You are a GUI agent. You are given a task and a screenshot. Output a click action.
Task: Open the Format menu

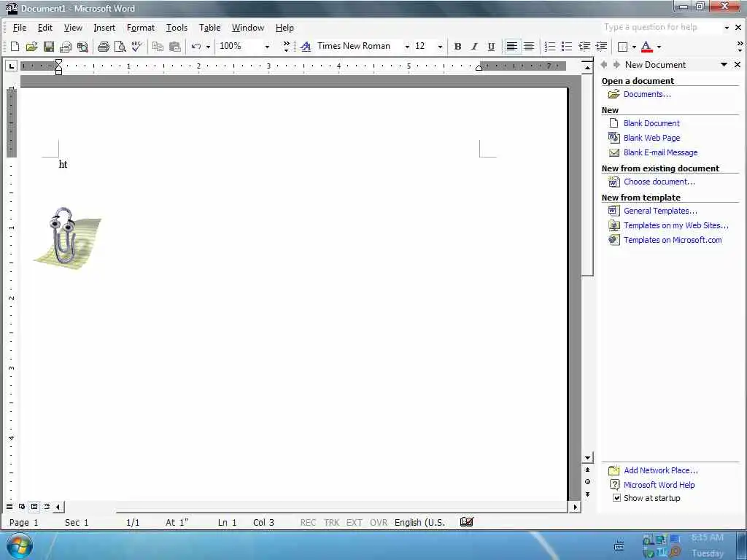click(141, 28)
